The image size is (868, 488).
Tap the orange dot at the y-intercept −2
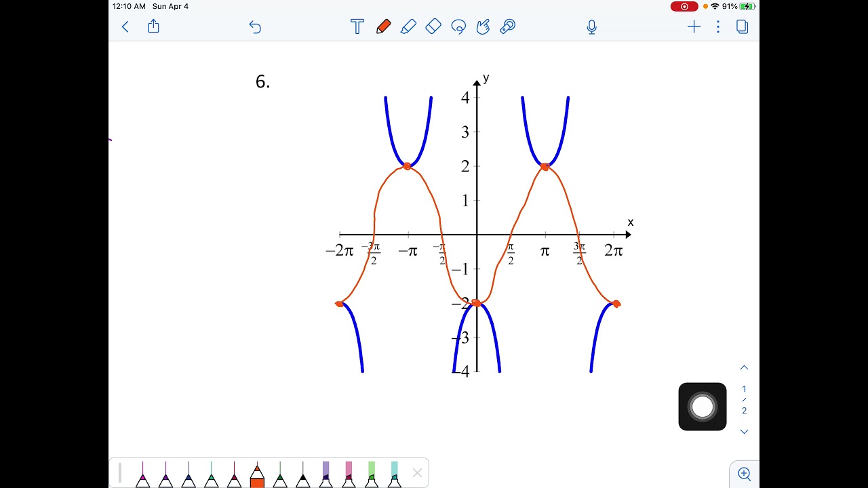click(476, 303)
